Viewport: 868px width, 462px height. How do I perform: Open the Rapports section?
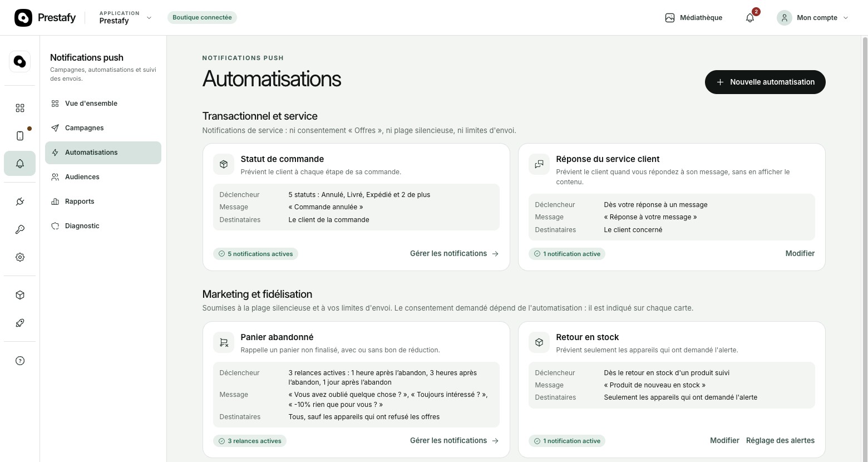103,201
